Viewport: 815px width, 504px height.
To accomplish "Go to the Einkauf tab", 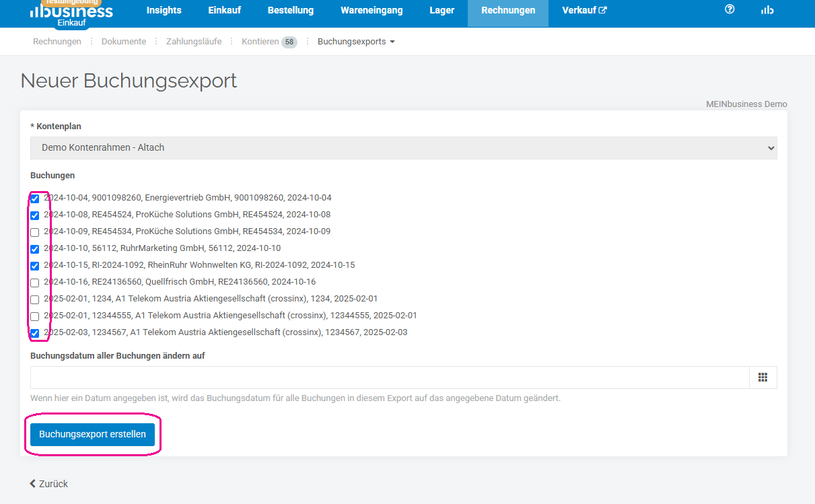I will [225, 10].
